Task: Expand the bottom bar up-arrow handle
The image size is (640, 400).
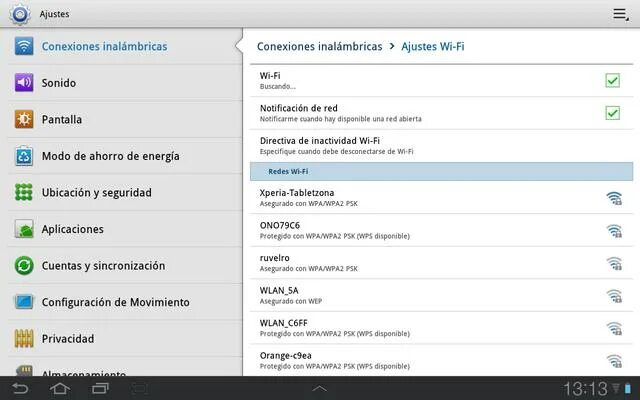Action: pos(319,389)
